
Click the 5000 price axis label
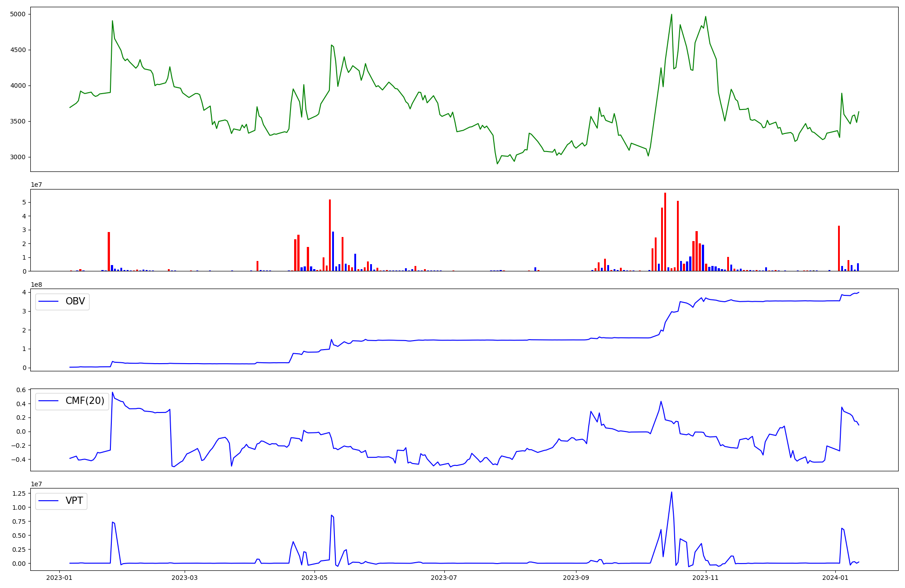(x=19, y=14)
